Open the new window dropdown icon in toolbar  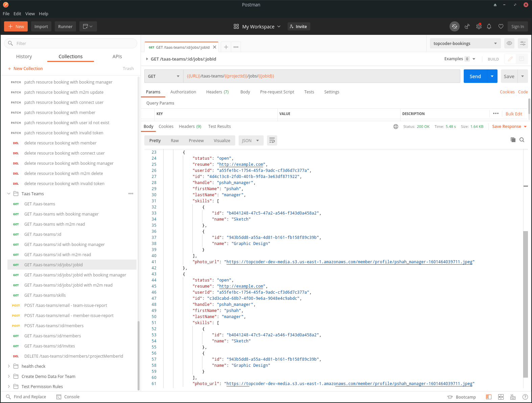88,26
